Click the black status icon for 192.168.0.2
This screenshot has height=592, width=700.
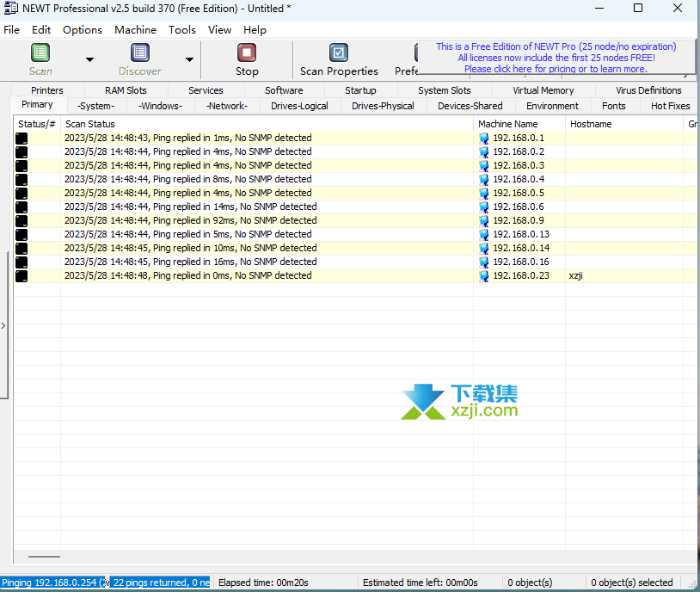click(21, 152)
